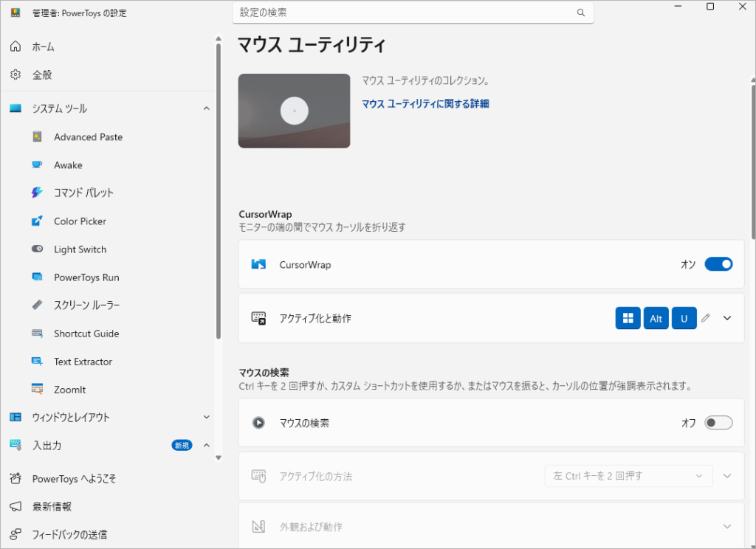The height and width of the screenshot is (549, 756).
Task: Click the pencil icon to edit shortcut
Action: coord(706,318)
